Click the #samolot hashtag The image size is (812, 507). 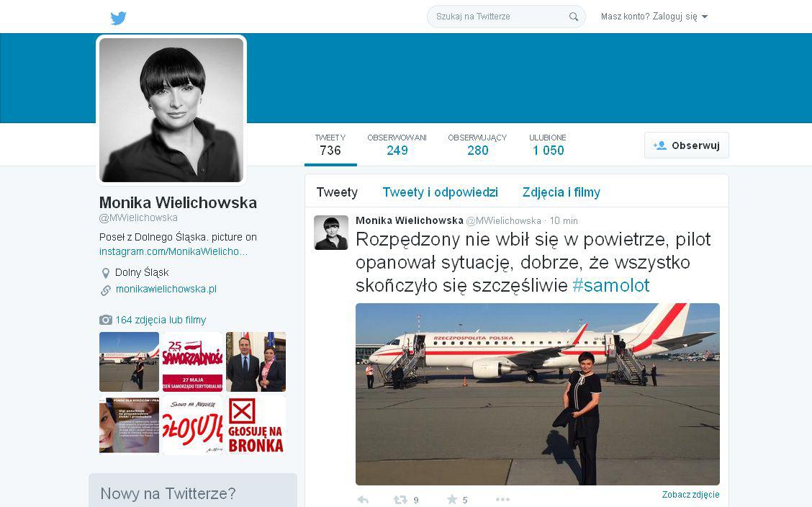pyautogui.click(x=610, y=285)
